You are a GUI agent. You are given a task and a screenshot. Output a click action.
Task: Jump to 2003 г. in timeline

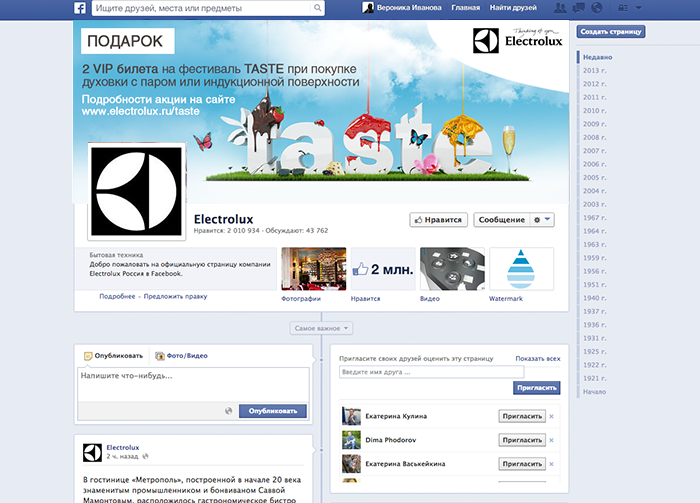pyautogui.click(x=594, y=204)
